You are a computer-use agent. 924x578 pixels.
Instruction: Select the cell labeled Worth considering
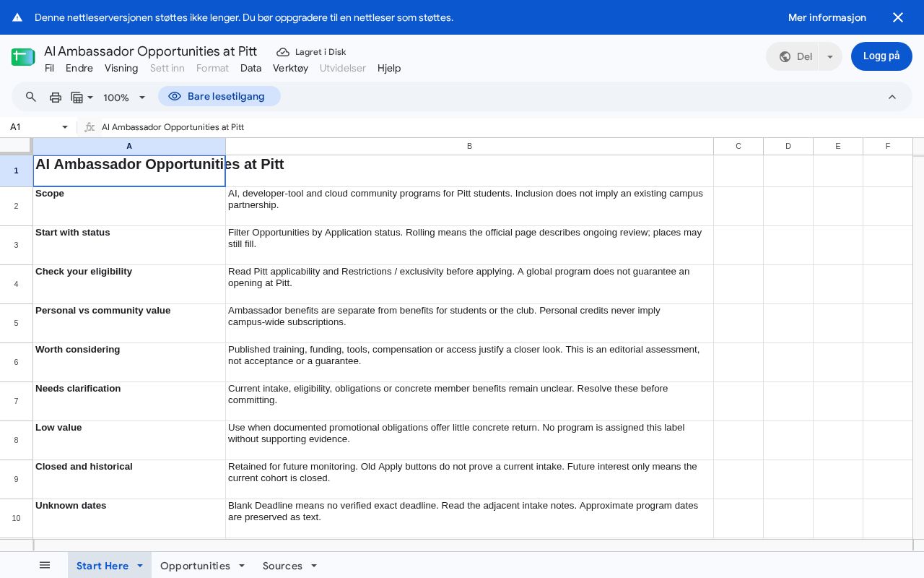(x=129, y=362)
